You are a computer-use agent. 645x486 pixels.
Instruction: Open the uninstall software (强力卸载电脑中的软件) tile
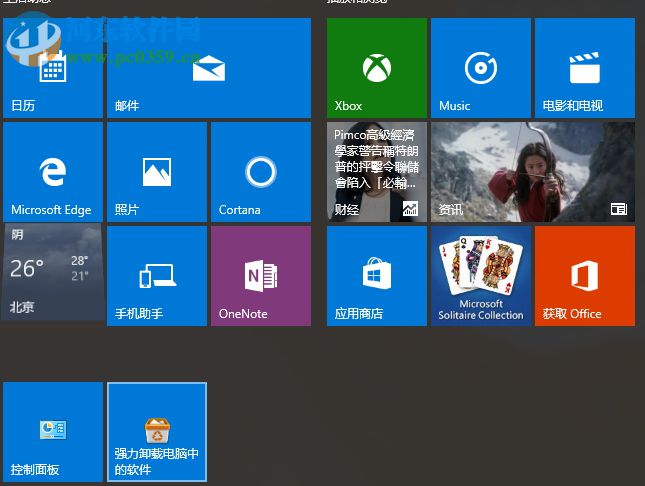click(156, 432)
